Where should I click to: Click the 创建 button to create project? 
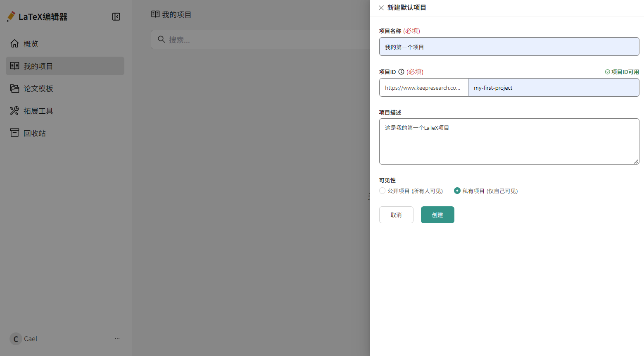(x=437, y=215)
